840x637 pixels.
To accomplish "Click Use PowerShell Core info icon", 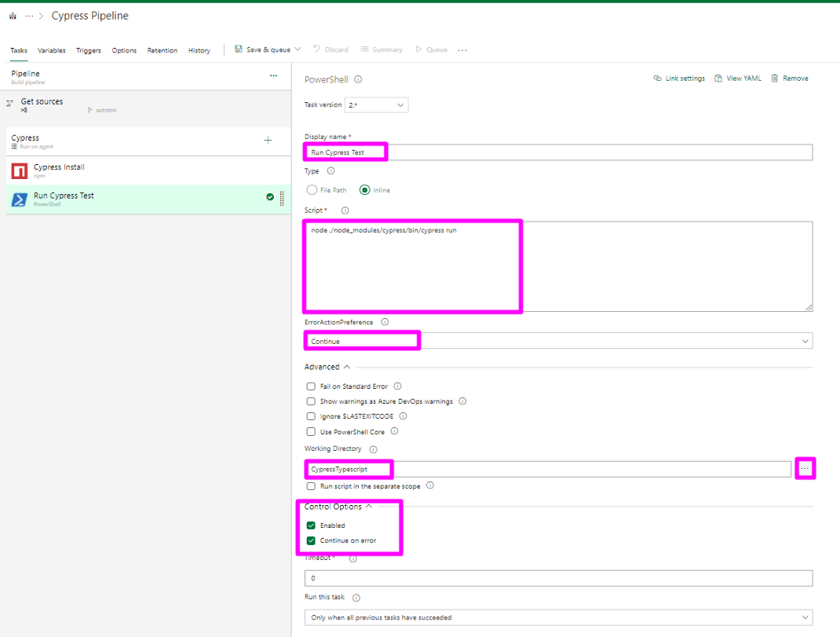I will point(394,431).
